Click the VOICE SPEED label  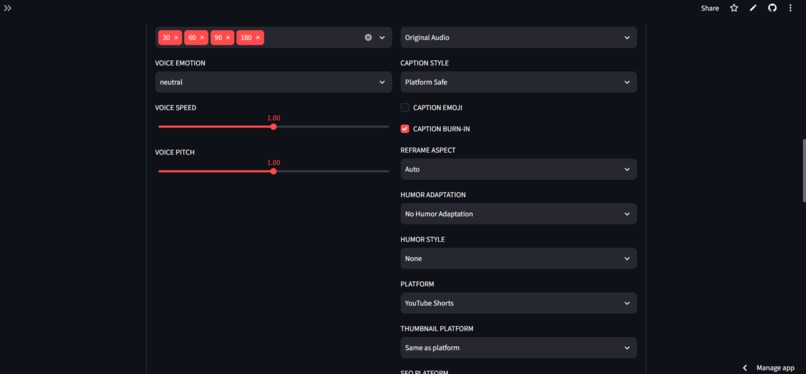(x=175, y=108)
